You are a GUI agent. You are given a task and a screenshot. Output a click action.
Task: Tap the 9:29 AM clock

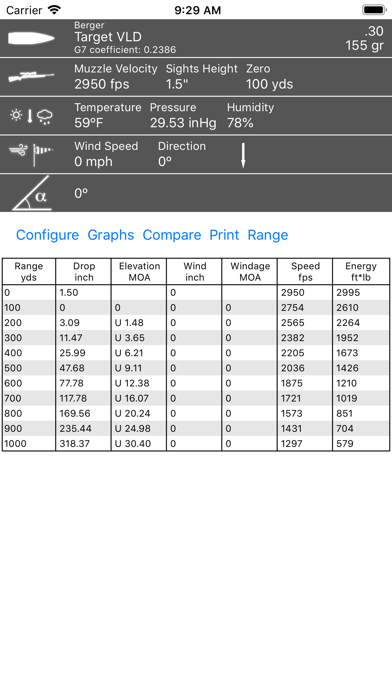tap(197, 10)
